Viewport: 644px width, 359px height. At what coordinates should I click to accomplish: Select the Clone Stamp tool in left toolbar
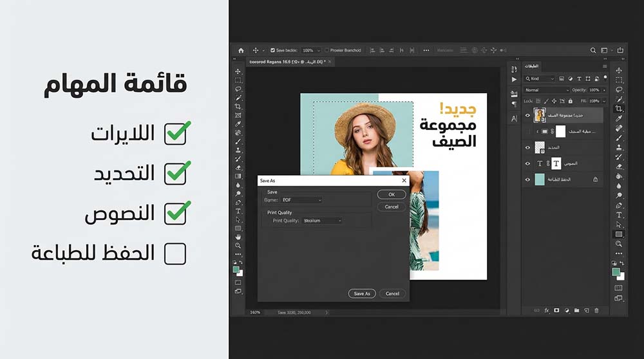click(238, 150)
